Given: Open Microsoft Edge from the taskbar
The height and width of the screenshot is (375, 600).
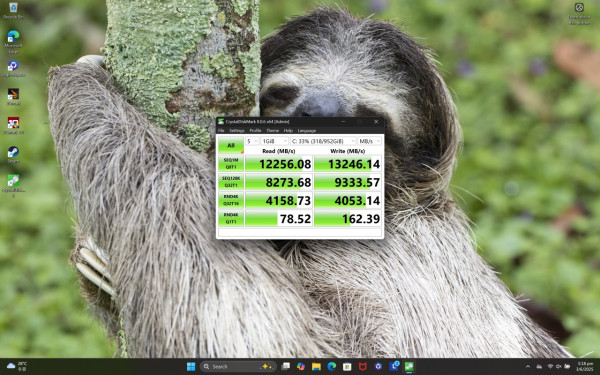Looking at the screenshot, I should [x=332, y=367].
